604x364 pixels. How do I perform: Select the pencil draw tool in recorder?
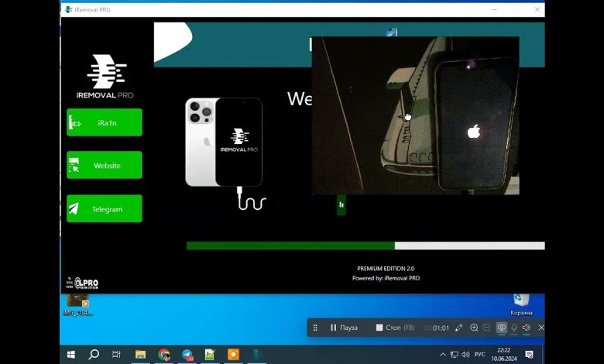tap(459, 328)
